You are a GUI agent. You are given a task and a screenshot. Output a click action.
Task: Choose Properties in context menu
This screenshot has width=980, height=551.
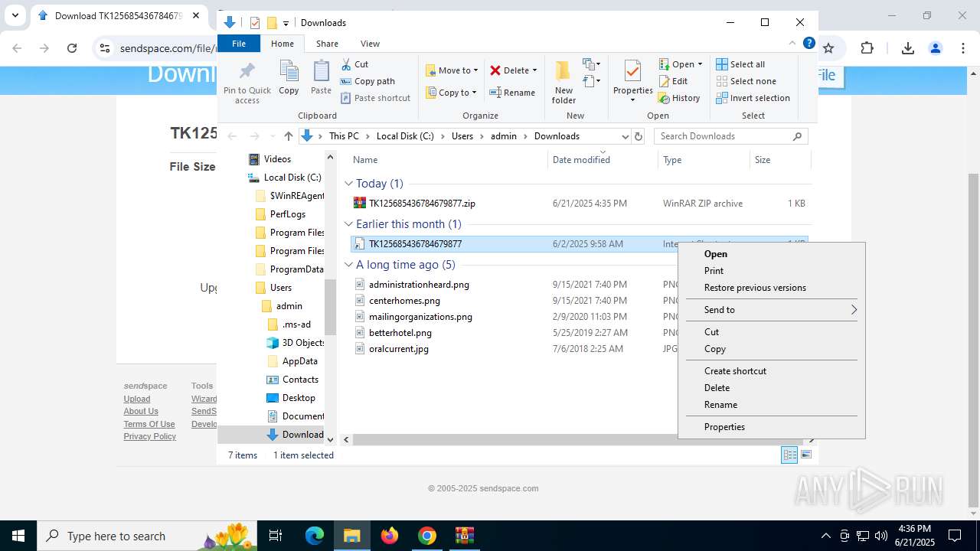pyautogui.click(x=771, y=427)
